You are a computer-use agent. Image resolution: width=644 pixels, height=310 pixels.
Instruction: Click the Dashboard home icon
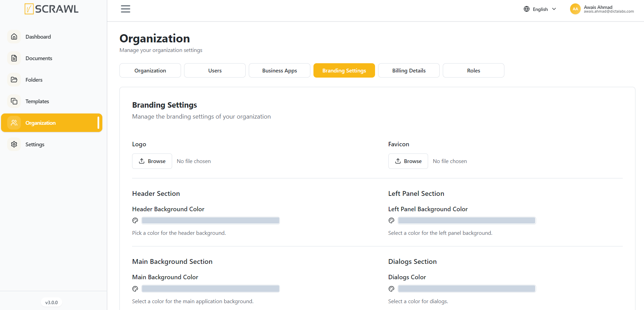14,37
